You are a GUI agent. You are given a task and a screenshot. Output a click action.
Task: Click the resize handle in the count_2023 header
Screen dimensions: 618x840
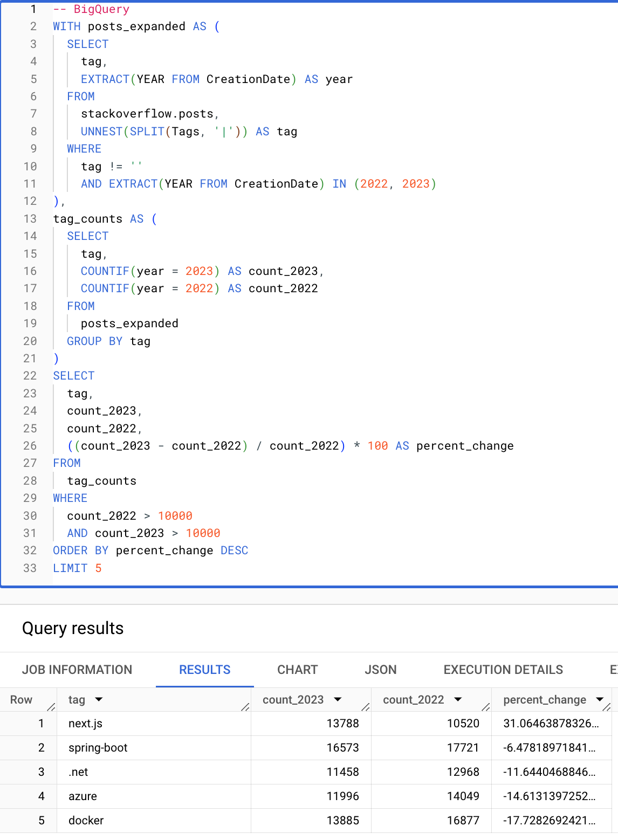(365, 707)
